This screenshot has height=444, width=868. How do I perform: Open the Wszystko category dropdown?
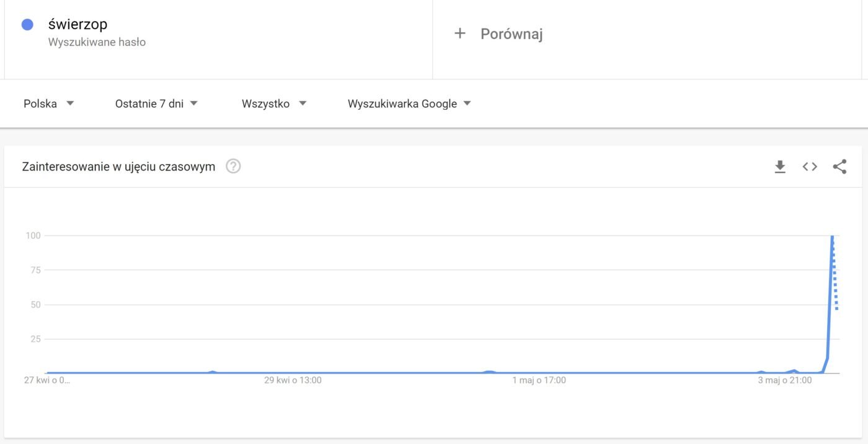[274, 104]
